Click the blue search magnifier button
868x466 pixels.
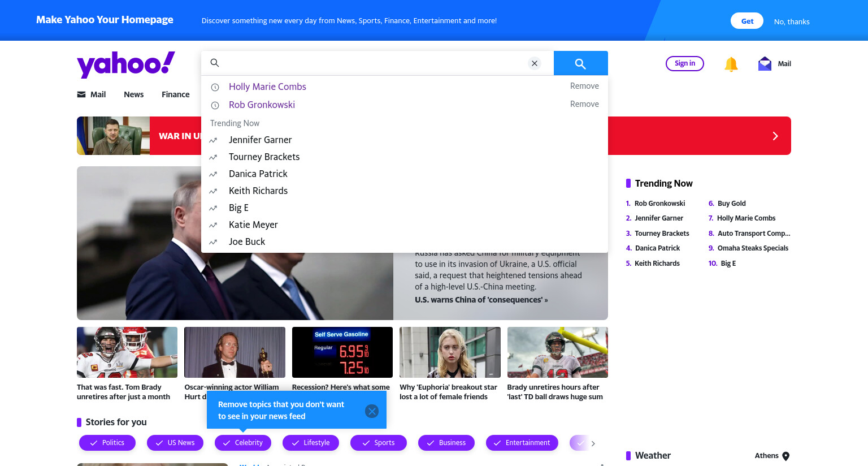tap(580, 63)
